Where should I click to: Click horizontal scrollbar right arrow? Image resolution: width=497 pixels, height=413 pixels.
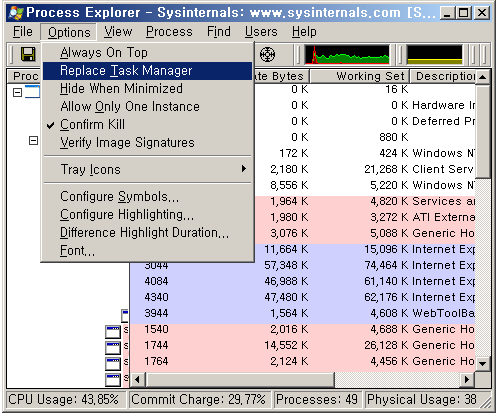(x=467, y=379)
